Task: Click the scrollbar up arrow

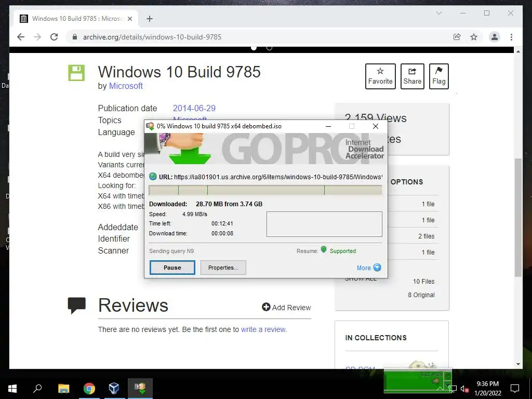Action: [x=518, y=51]
